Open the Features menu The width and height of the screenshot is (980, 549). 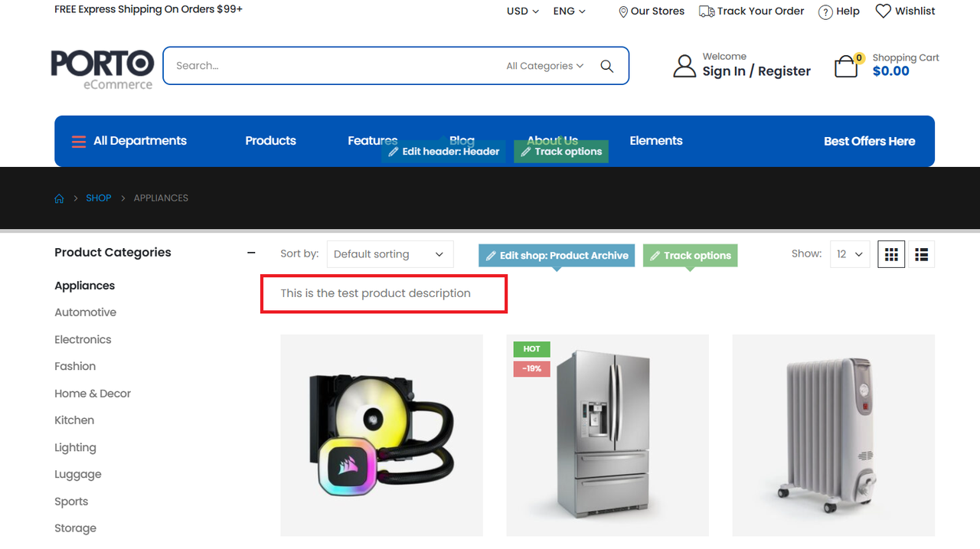(x=373, y=141)
